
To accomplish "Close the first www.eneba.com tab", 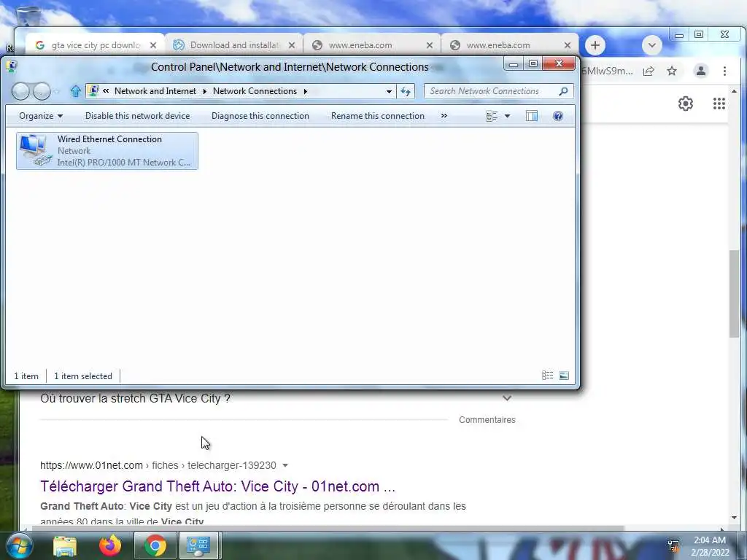I will coord(429,45).
